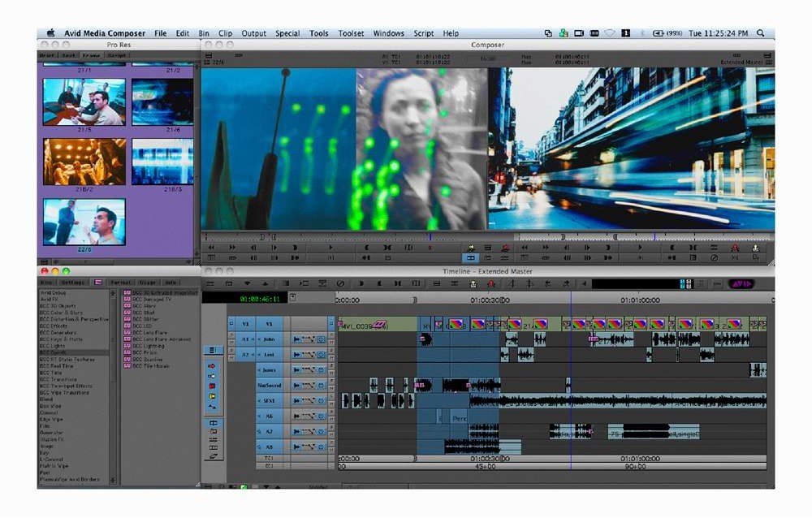
Task: Click the record monitor position bar
Action: point(645,237)
